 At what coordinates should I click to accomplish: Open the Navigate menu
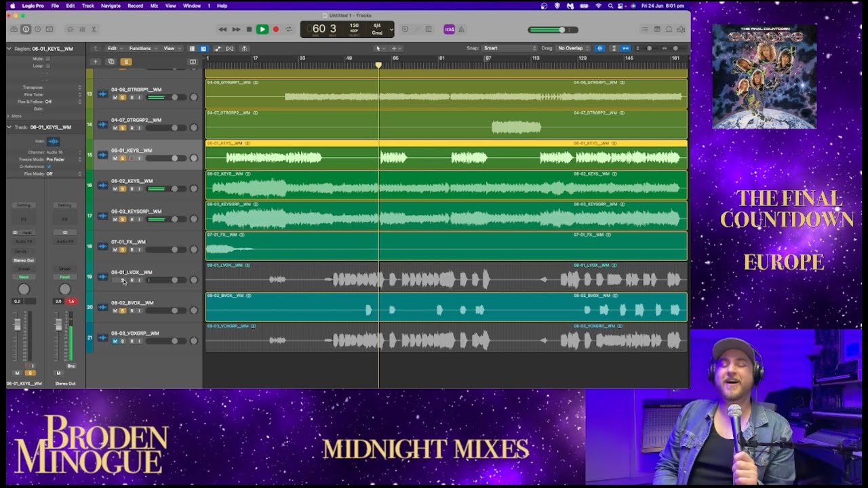pos(111,5)
